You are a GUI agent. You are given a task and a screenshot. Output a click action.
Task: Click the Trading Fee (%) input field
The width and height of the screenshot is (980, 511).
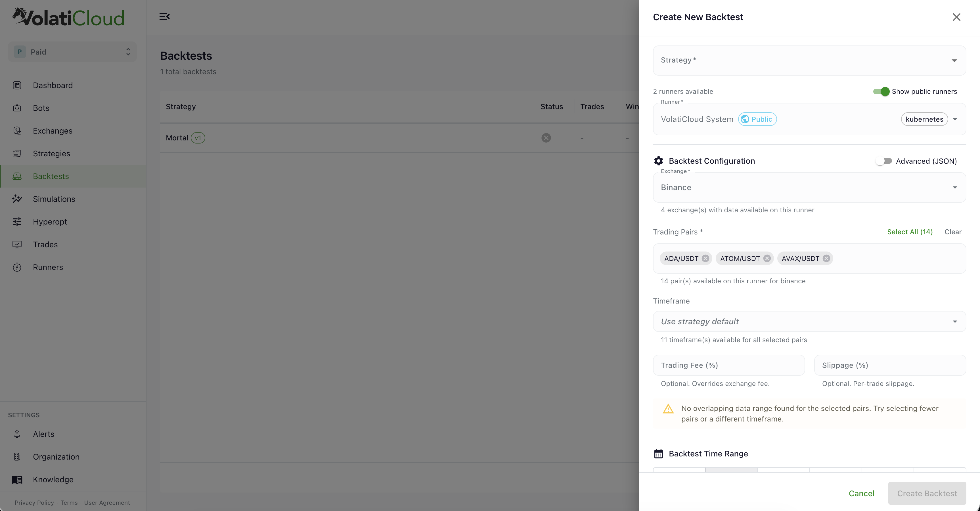point(728,365)
